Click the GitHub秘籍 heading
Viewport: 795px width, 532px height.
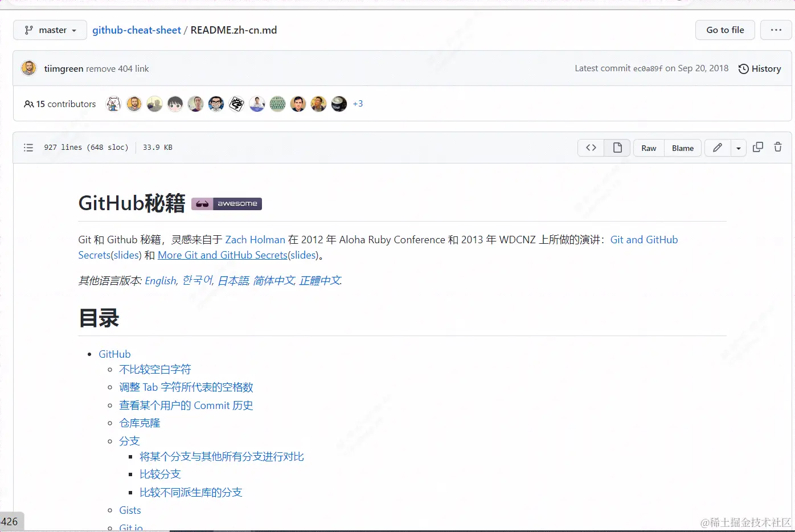(132, 203)
